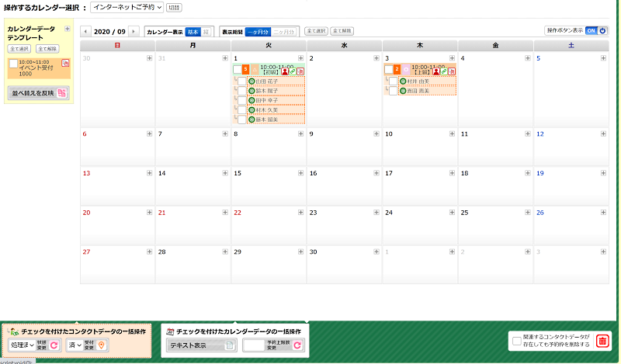Check the box next to 山田 花子
Viewport: 621px width, 364px height.
coord(242,81)
